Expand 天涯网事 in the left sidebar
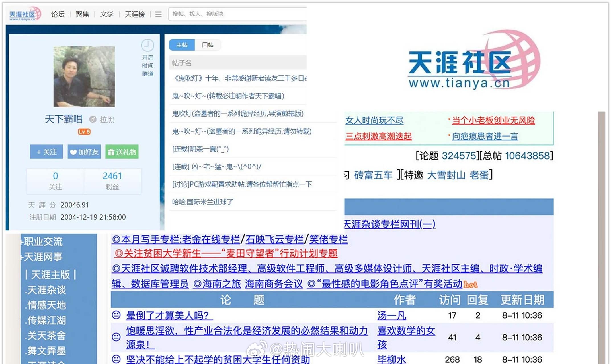This screenshot has height=364, width=611. click(43, 257)
